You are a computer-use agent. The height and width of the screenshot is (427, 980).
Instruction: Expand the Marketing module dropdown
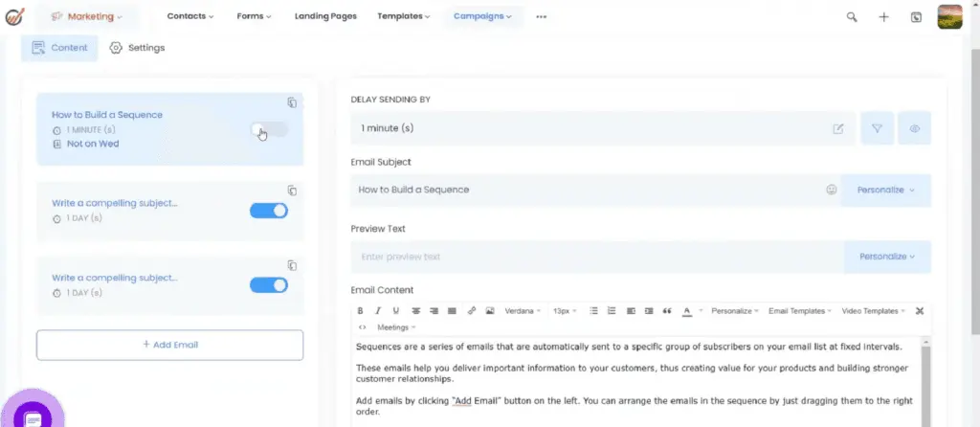[87, 17]
